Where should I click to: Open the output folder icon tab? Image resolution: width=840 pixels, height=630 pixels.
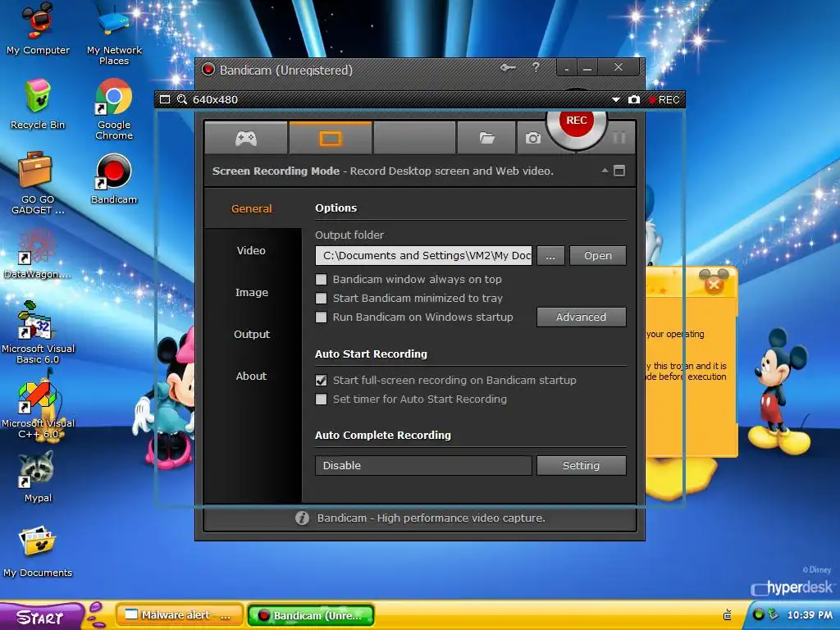(x=486, y=138)
